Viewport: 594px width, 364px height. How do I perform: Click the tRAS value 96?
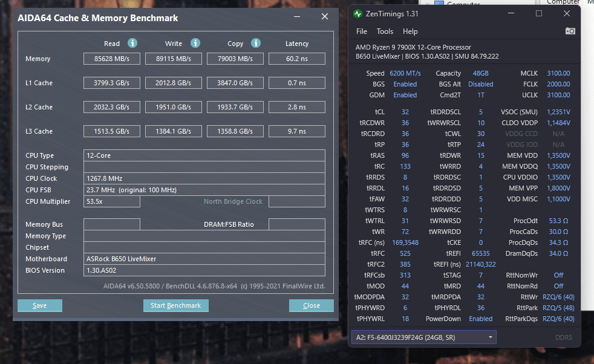point(405,155)
